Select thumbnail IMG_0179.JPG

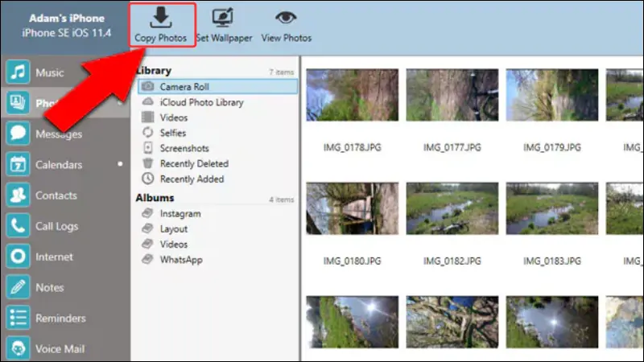coord(552,95)
